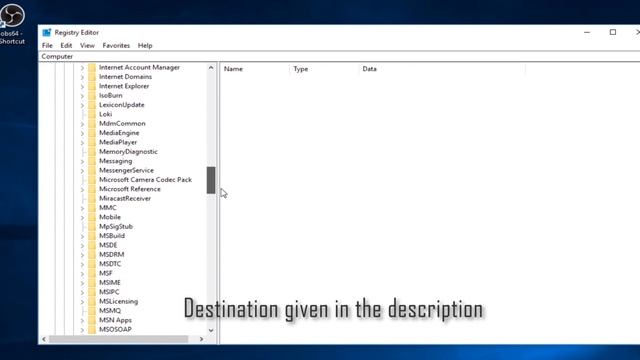Screen dimensions: 640x360
Task: Expand the LexiconUpdate key
Action: pos(82,105)
